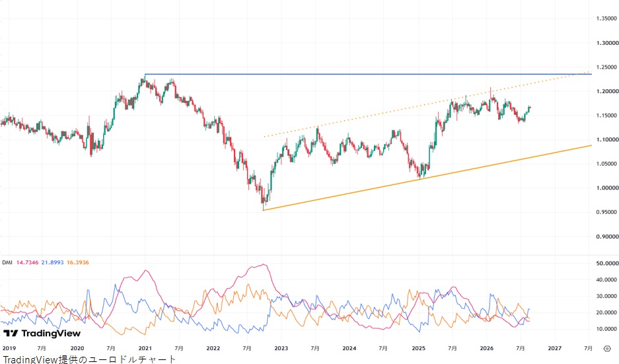Click the 2022 time axis label
619x364 pixels.
pos(213,348)
